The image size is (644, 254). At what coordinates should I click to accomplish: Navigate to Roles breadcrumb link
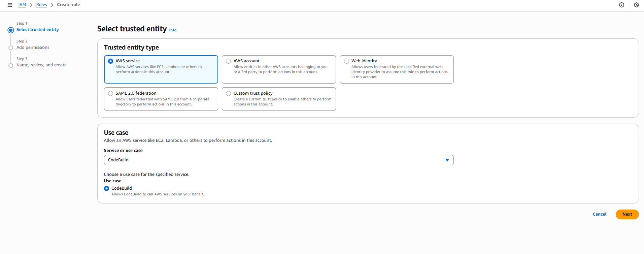(x=41, y=5)
